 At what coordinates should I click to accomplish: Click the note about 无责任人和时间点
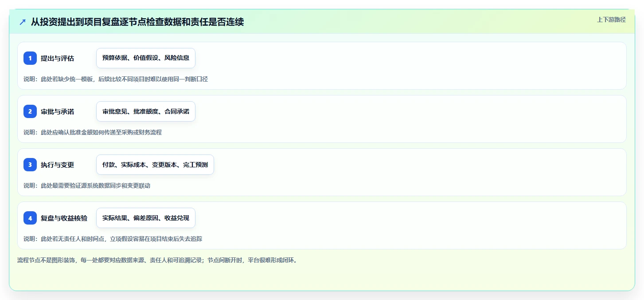[x=113, y=239]
